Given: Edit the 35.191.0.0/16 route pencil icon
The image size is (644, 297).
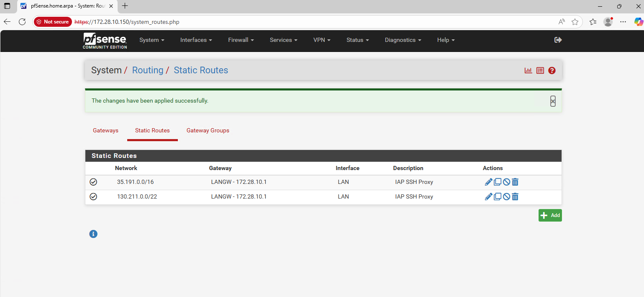Looking at the screenshot, I should click(x=488, y=182).
